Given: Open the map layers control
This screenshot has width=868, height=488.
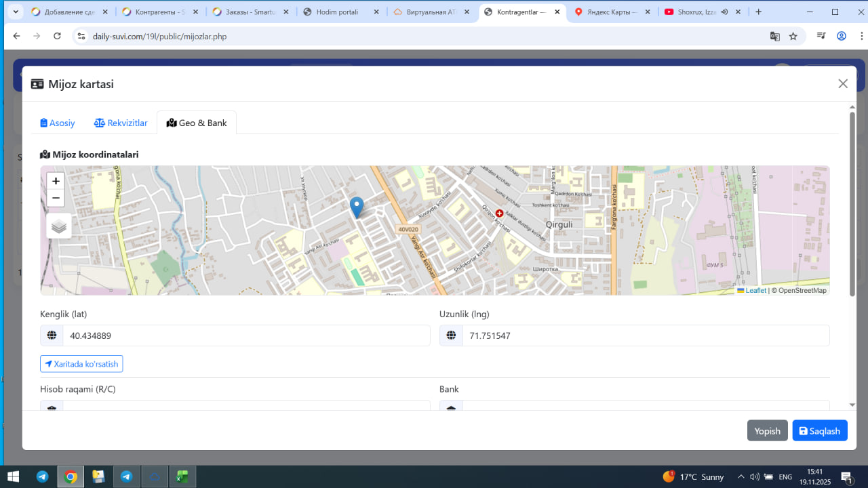Looking at the screenshot, I should click(x=59, y=226).
